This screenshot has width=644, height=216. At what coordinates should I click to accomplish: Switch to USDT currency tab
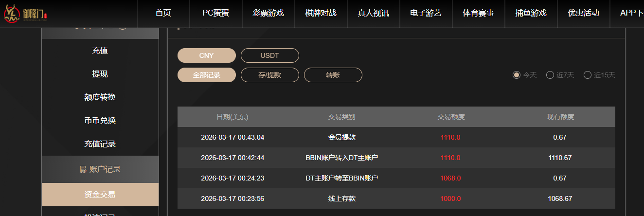[x=270, y=55]
